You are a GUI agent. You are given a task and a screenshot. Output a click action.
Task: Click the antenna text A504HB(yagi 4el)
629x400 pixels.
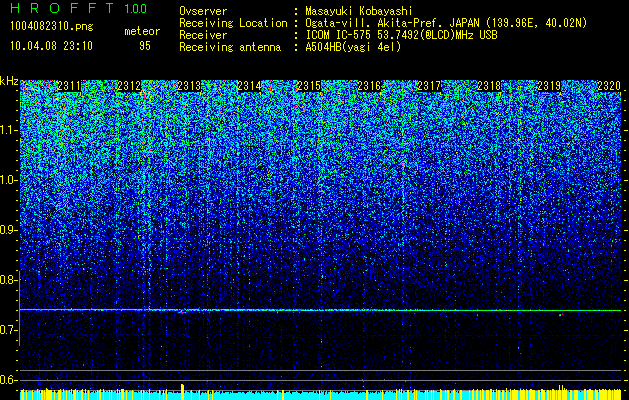[353, 47]
